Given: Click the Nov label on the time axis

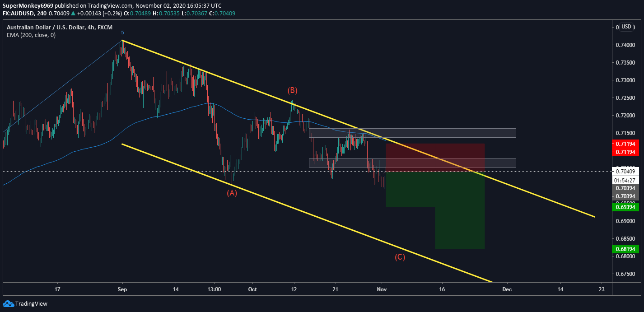Looking at the screenshot, I should tap(382, 289).
